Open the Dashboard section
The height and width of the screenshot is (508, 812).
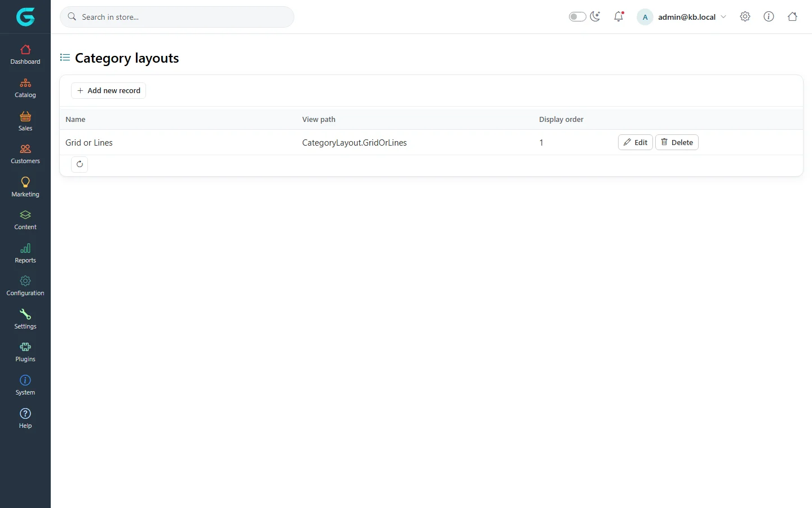point(25,55)
